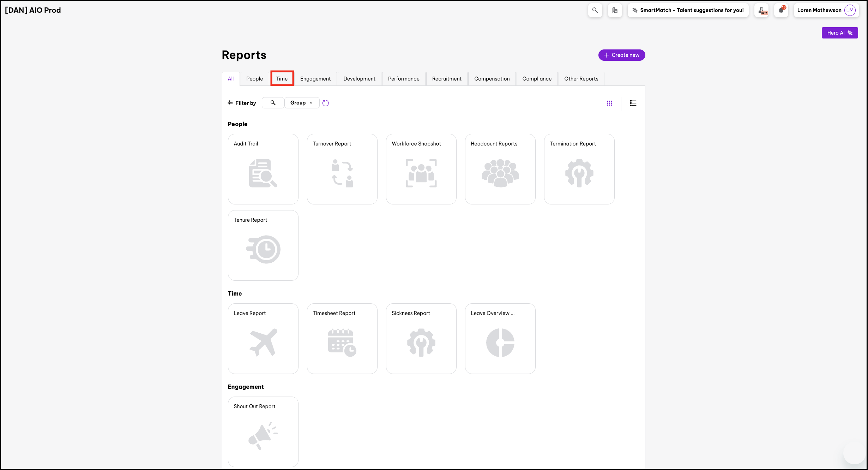Open the notifications bell
Screen dimensions: 868x470
781,10
